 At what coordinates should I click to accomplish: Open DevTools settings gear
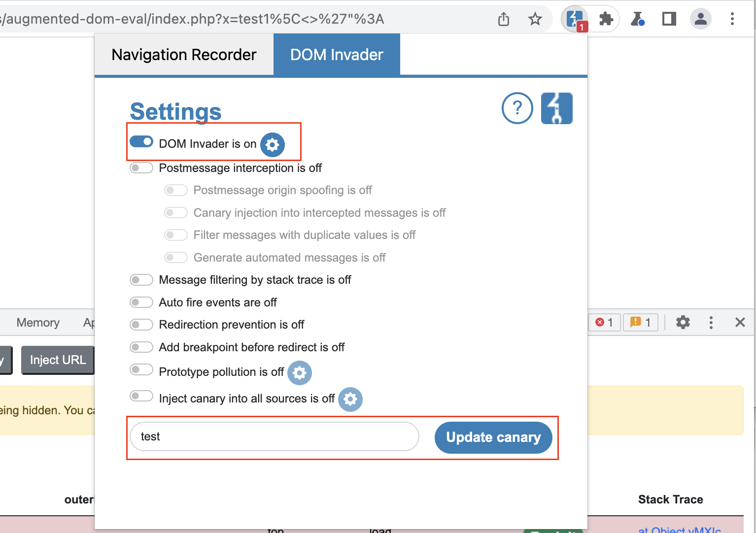click(x=683, y=322)
